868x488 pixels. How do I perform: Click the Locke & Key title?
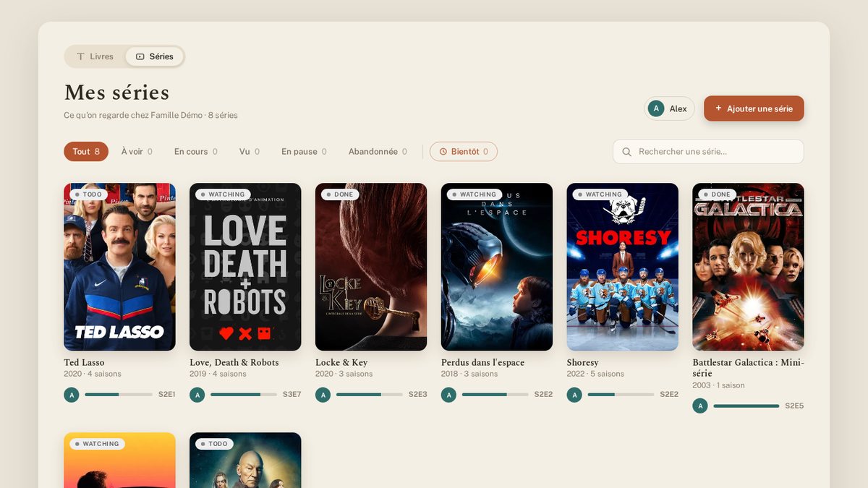pos(341,362)
